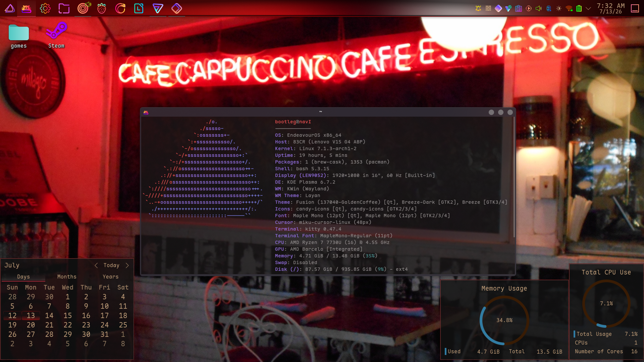This screenshot has height=362, width=644.
Task: Expand hidden system tray icons arrow
Action: [x=588, y=8]
